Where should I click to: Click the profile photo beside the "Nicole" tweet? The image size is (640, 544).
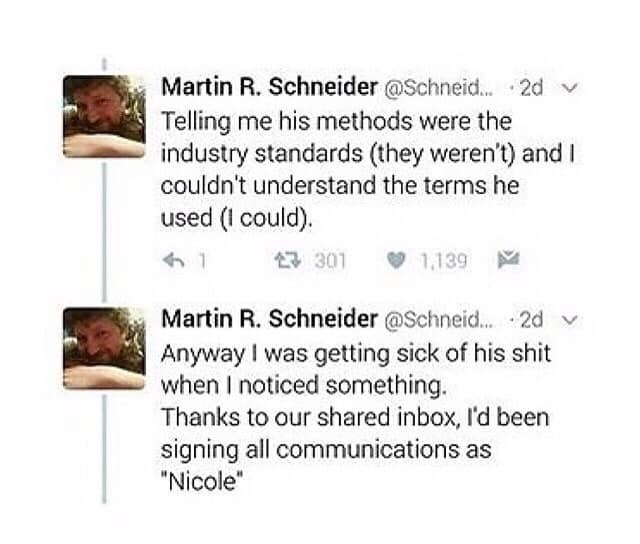tap(103, 347)
